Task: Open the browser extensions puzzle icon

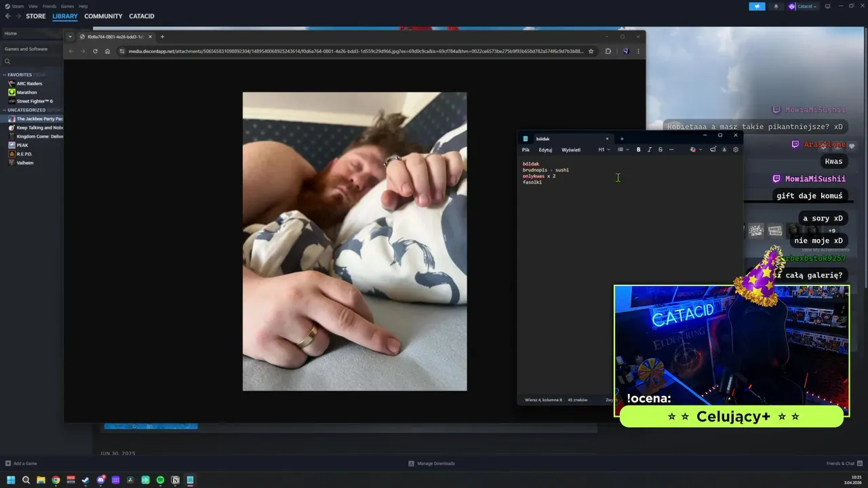Action: 608,51
